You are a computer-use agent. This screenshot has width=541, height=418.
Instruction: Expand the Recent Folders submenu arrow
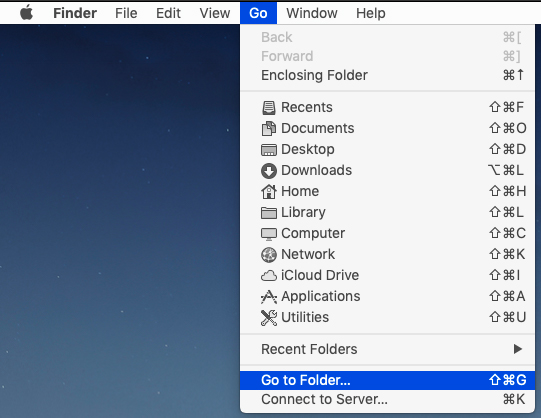point(518,349)
